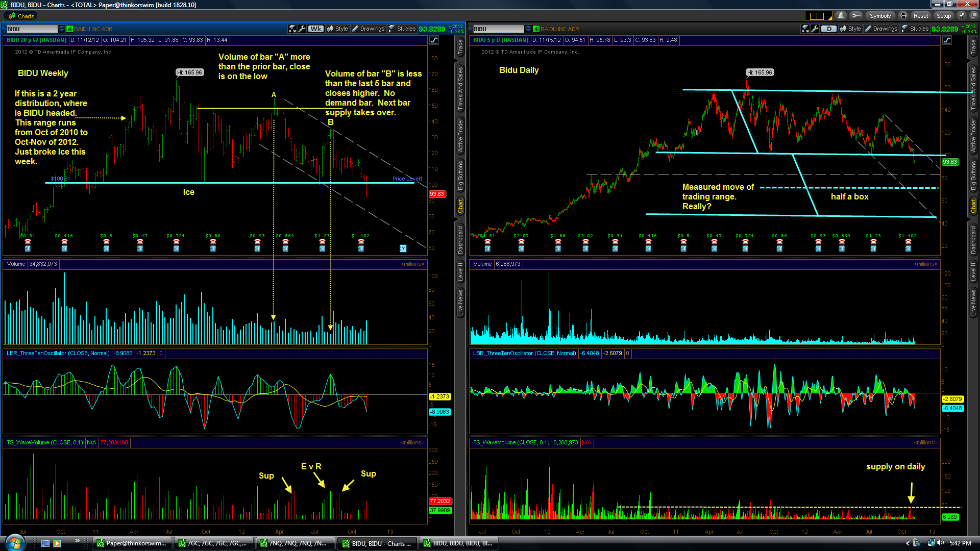Viewport: 980px width, 551px height.
Task: Click the 'Price Level1' label on weekly chart
Action: 407,179
